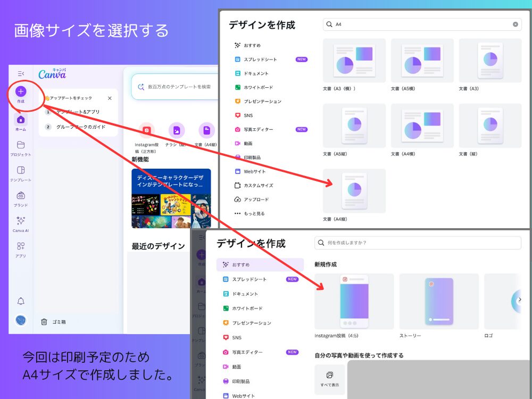The image size is (532, 399).
Task: Open the profile avatar in sidebar
Action: [x=21, y=320]
